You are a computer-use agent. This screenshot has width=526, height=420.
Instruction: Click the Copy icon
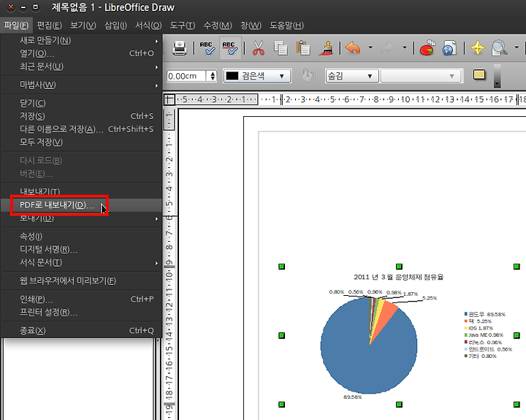(281, 48)
